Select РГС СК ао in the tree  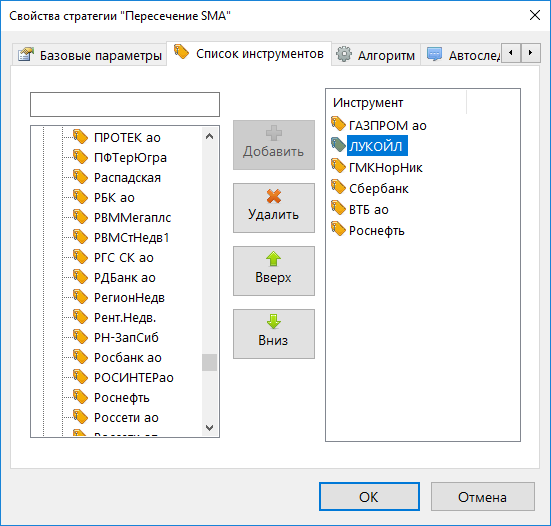124,258
